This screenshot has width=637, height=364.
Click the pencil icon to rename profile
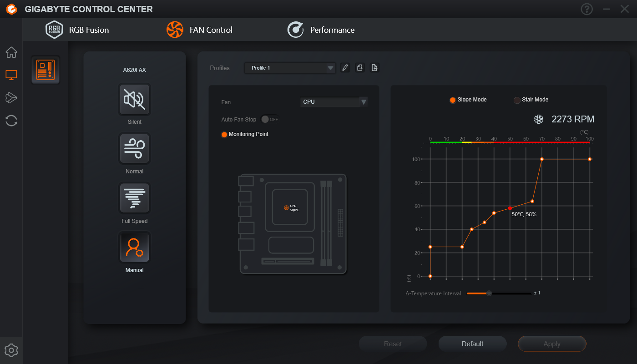click(345, 68)
